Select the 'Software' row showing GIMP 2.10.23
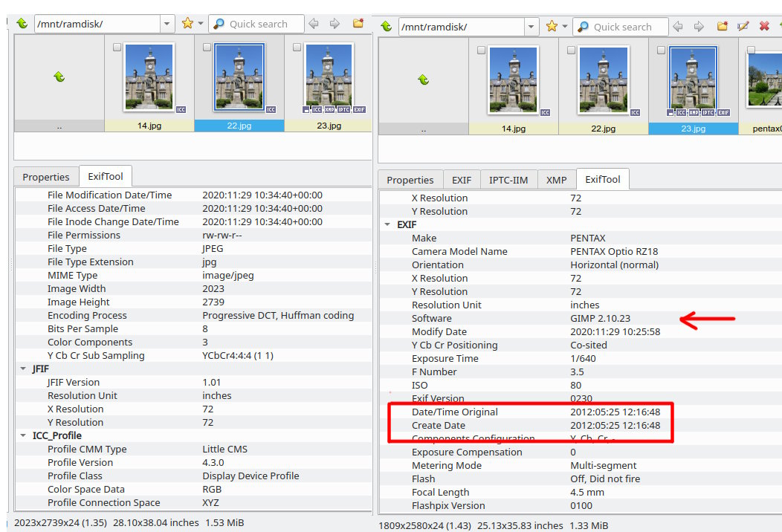 click(x=580, y=318)
